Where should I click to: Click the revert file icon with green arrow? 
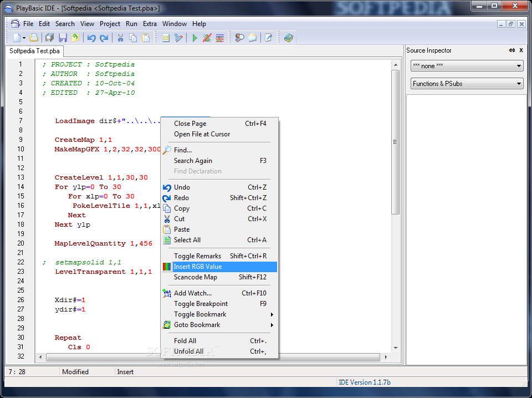pyautogui.click(x=75, y=38)
